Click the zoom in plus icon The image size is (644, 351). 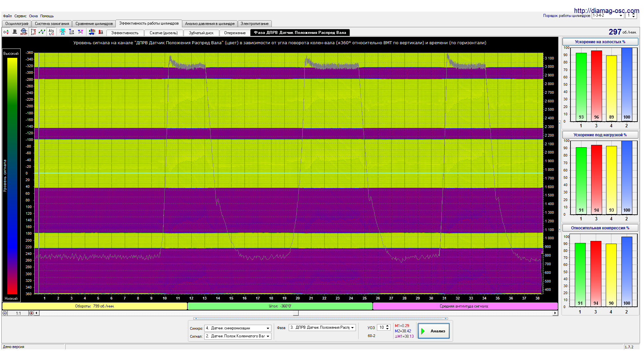pyautogui.click(x=31, y=313)
